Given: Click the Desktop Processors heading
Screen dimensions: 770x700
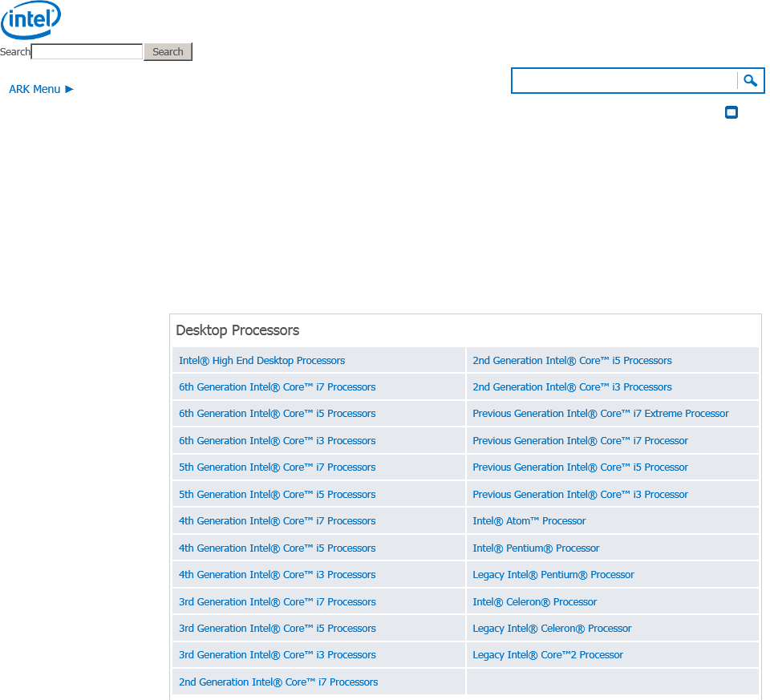Looking at the screenshot, I should [x=237, y=330].
